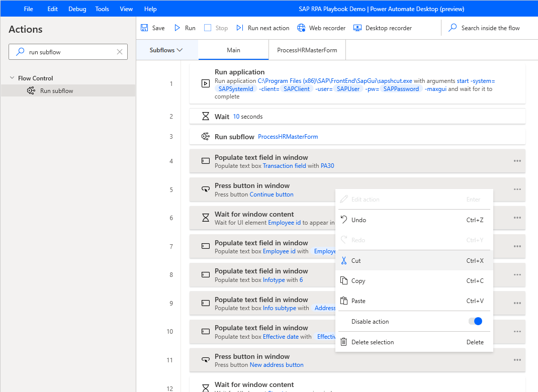Choose Copy from context menu
The height and width of the screenshot is (392, 538).
point(414,280)
